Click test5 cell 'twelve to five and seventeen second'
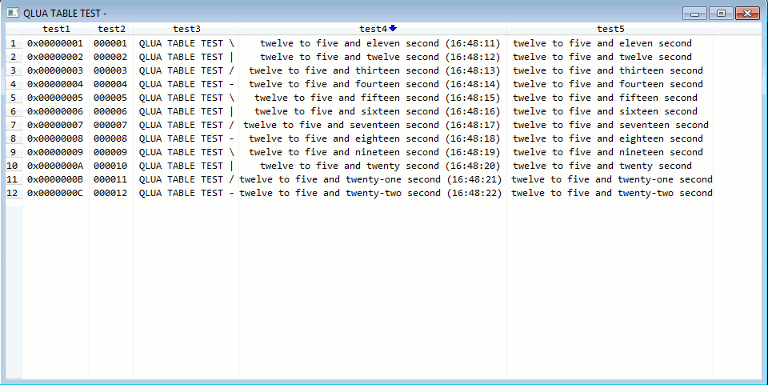 (610, 125)
